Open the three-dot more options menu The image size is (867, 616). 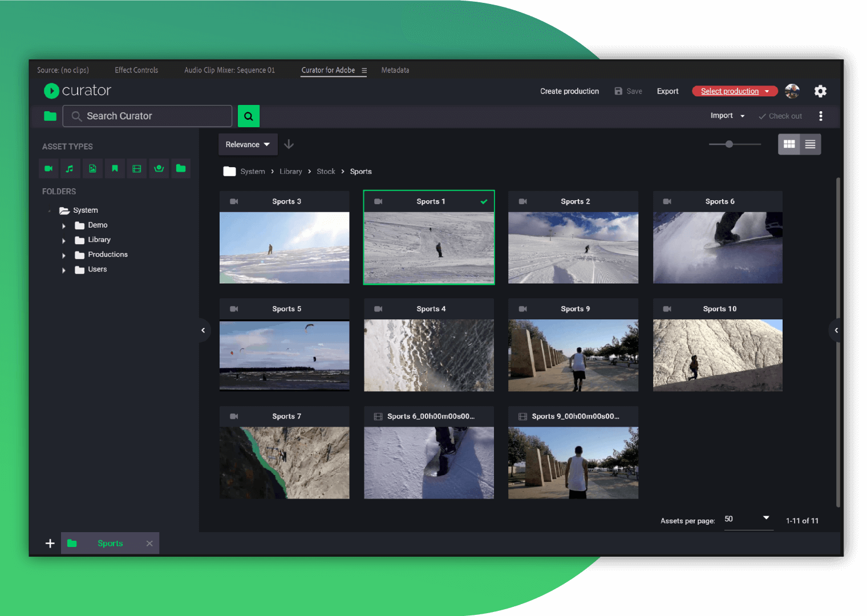click(821, 116)
